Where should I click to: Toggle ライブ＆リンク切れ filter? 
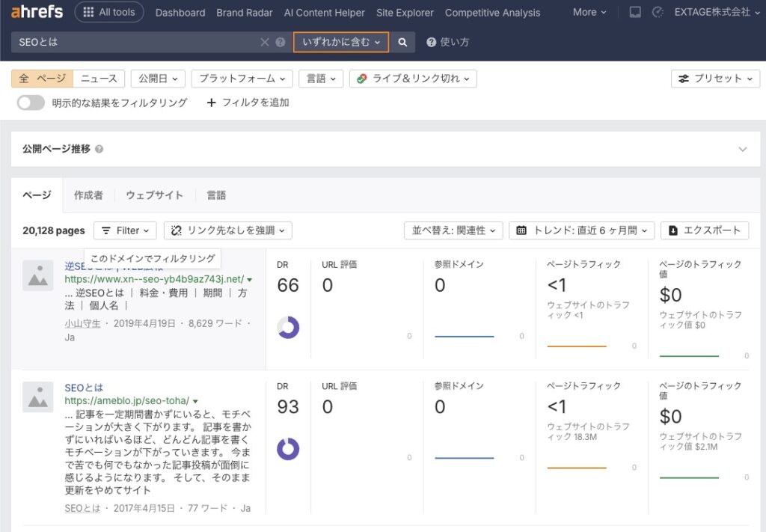click(412, 78)
